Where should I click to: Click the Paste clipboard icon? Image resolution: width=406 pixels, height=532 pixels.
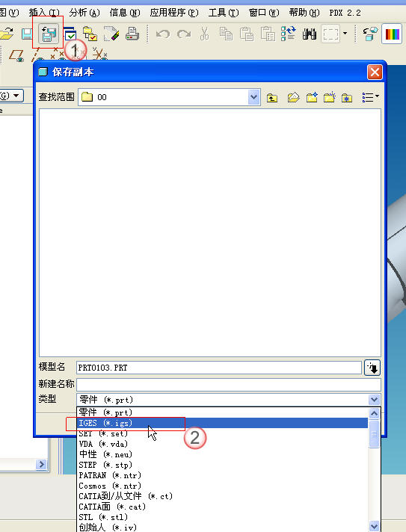click(247, 34)
